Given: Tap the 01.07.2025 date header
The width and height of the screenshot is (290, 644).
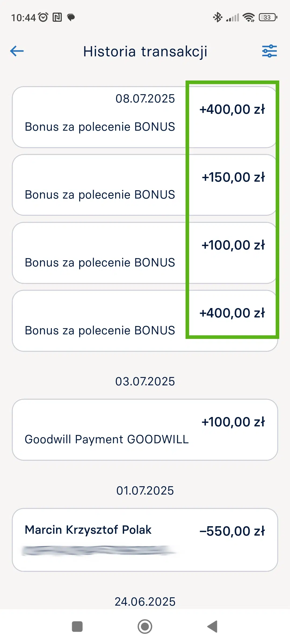Looking at the screenshot, I should tap(145, 491).
